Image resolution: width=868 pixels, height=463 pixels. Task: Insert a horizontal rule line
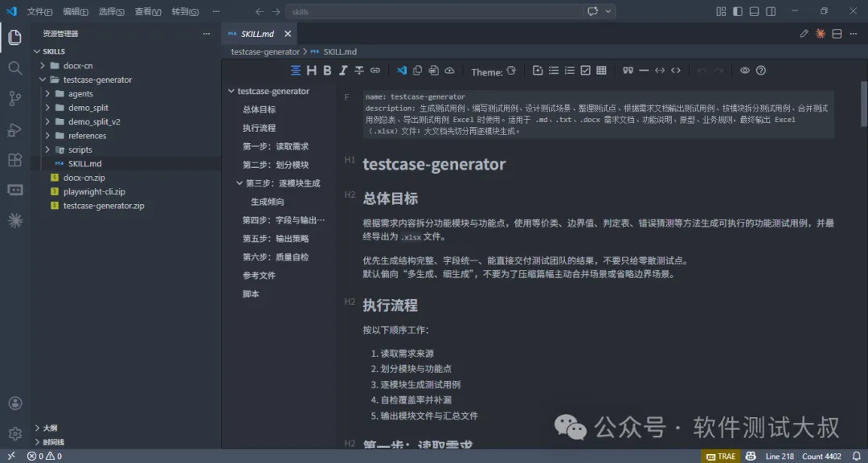[644, 71]
